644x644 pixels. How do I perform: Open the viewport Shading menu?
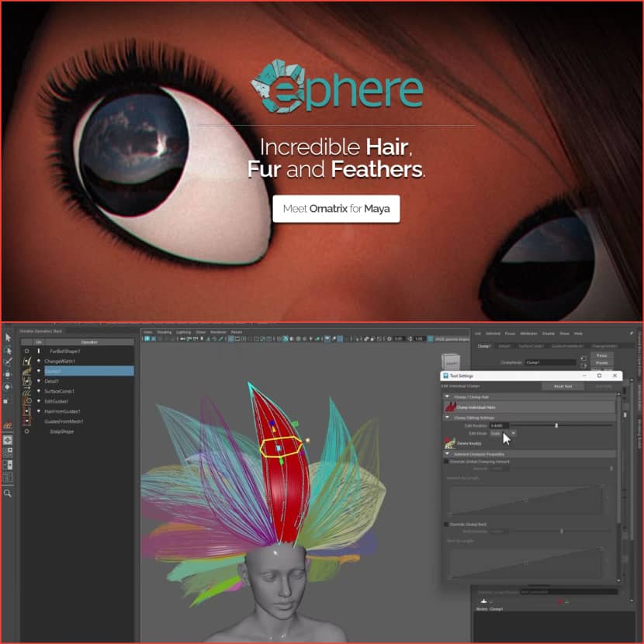coord(164,332)
